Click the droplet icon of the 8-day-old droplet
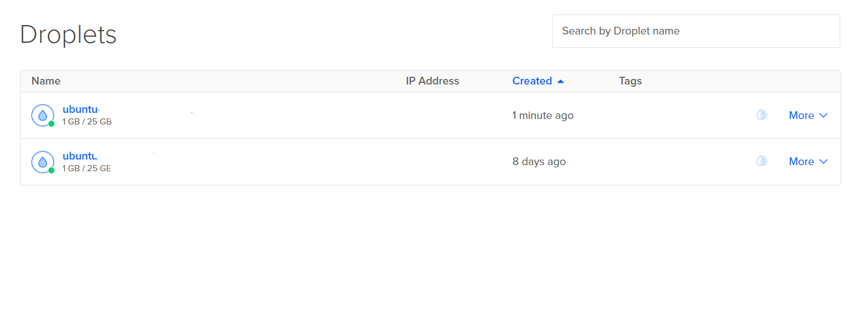 42,162
